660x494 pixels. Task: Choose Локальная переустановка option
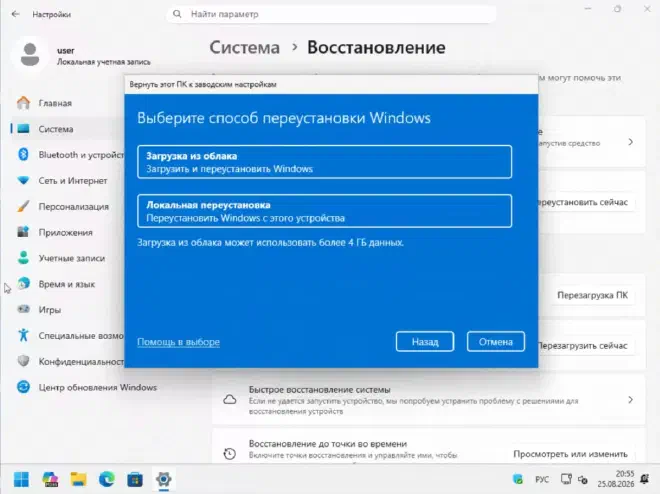[325, 211]
